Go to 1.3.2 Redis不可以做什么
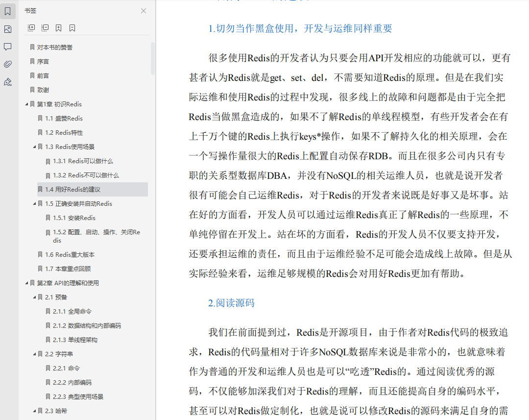This screenshot has height=420, width=529. point(86,175)
